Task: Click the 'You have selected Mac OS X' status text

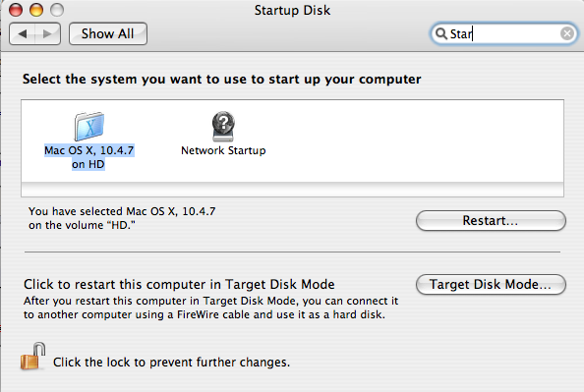Action: click(122, 218)
